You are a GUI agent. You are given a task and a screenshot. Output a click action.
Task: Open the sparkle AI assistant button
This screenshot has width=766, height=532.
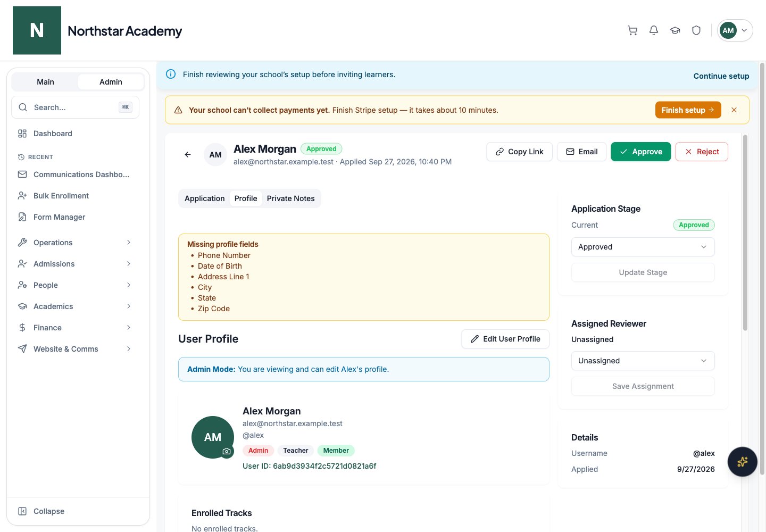point(743,462)
